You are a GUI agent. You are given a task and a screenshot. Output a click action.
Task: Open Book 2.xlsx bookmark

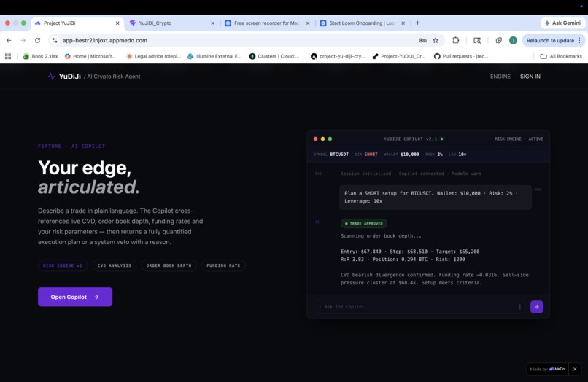coord(41,56)
